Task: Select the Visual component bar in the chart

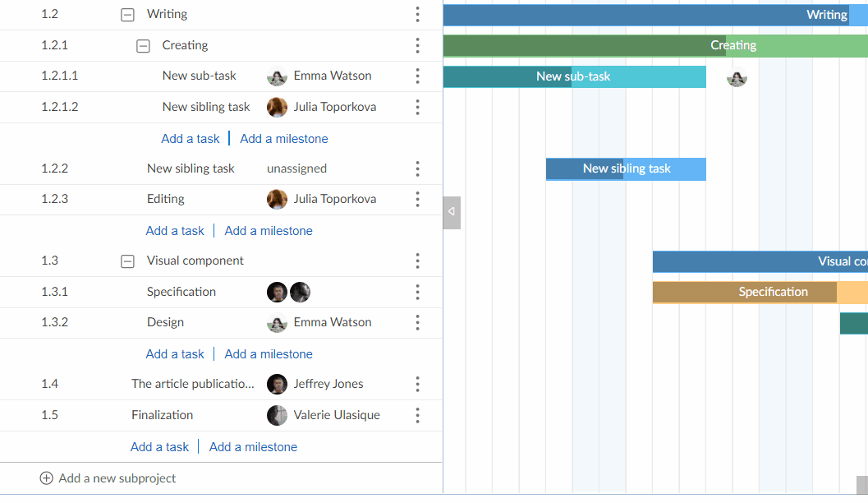Action: (760, 261)
